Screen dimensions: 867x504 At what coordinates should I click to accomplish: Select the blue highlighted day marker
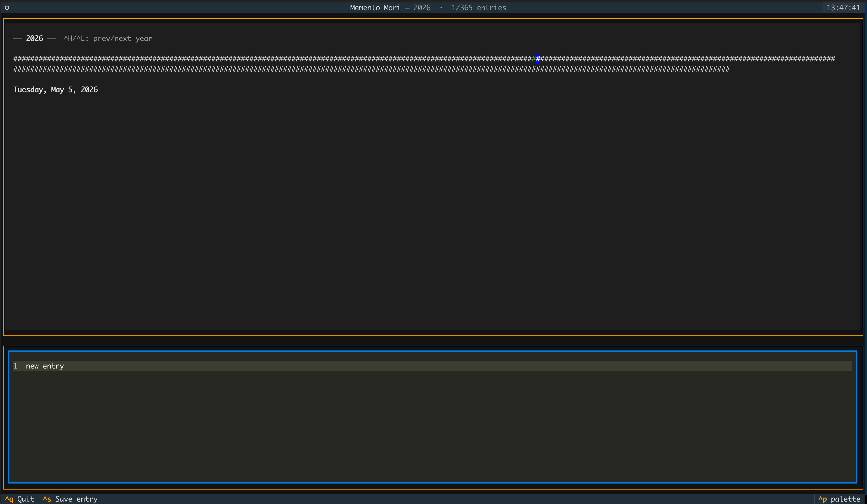coord(538,59)
